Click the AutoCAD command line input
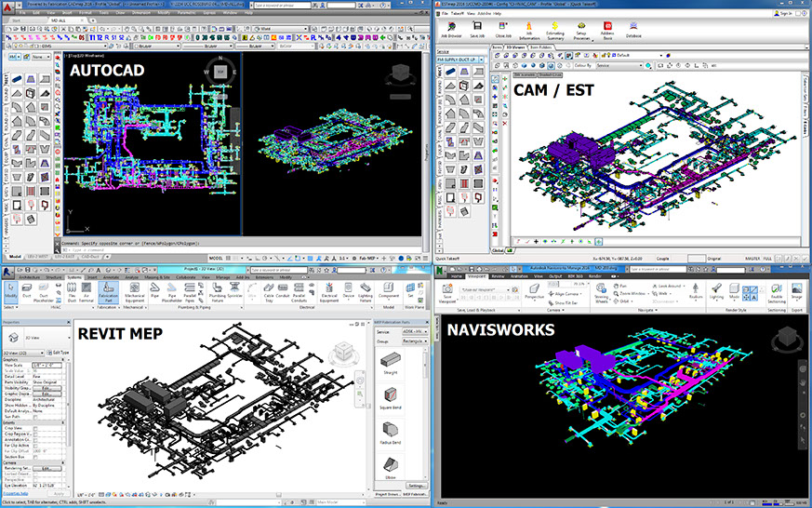 tap(242, 249)
